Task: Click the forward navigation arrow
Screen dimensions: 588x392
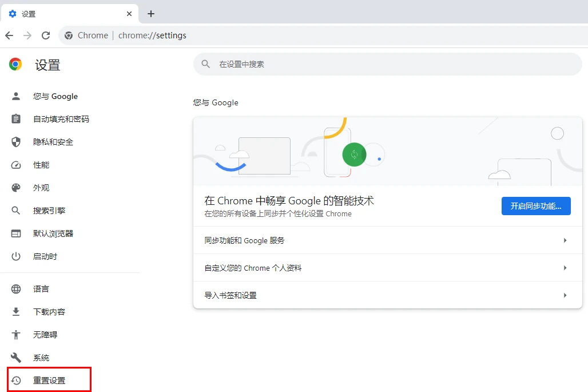Action: [x=27, y=35]
